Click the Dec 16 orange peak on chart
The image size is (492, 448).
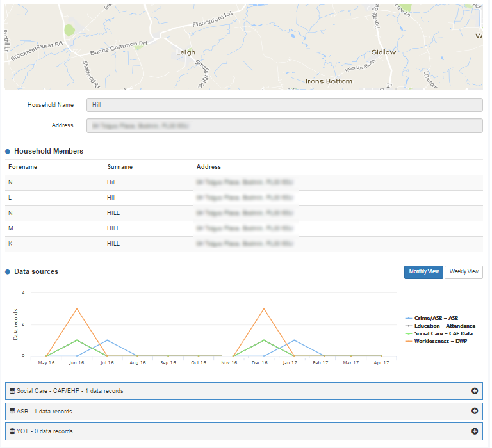(x=263, y=309)
